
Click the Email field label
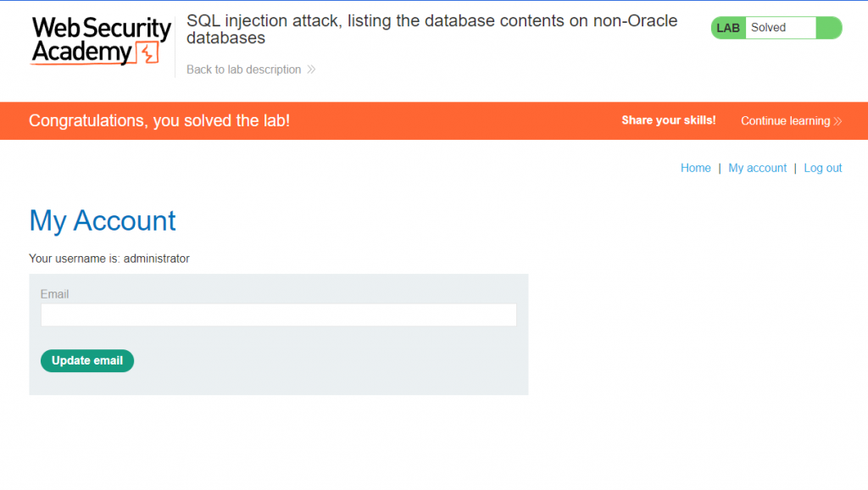(x=54, y=294)
